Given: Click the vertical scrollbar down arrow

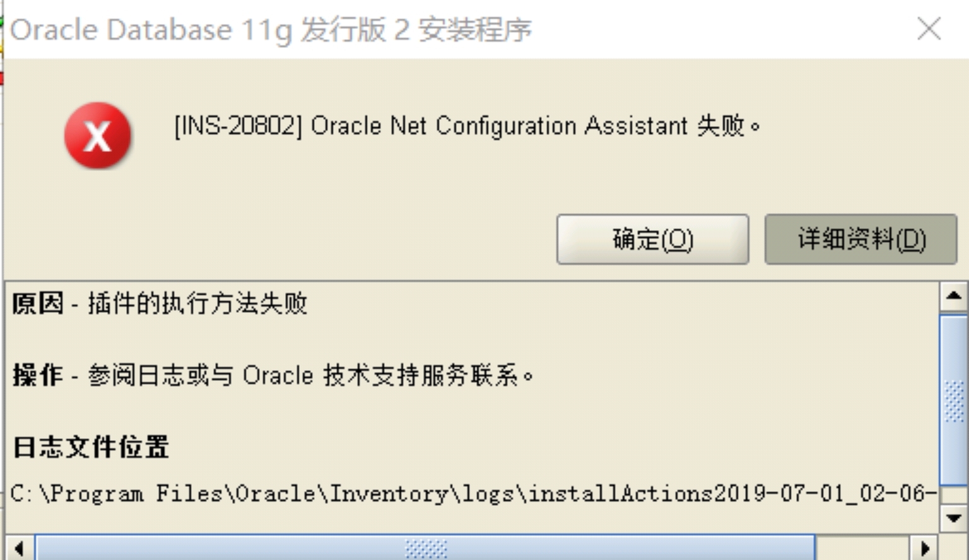Looking at the screenshot, I should (x=953, y=518).
